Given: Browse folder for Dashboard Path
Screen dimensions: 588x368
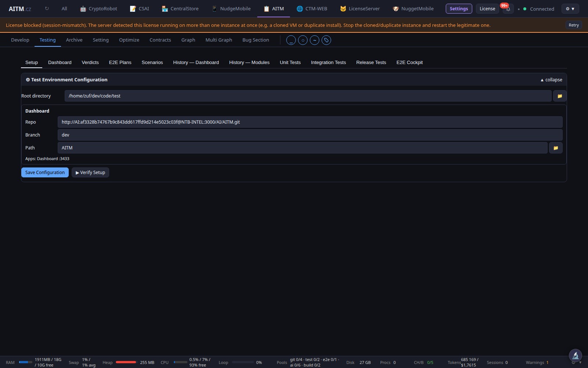Looking at the screenshot, I should point(555,148).
